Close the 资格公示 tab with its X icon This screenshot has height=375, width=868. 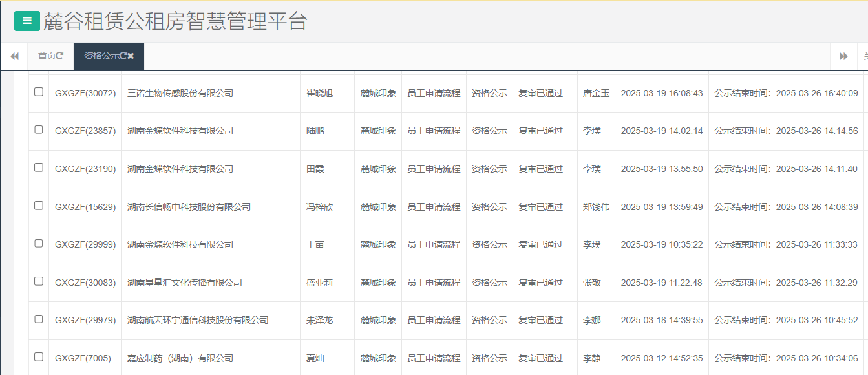[x=131, y=56]
